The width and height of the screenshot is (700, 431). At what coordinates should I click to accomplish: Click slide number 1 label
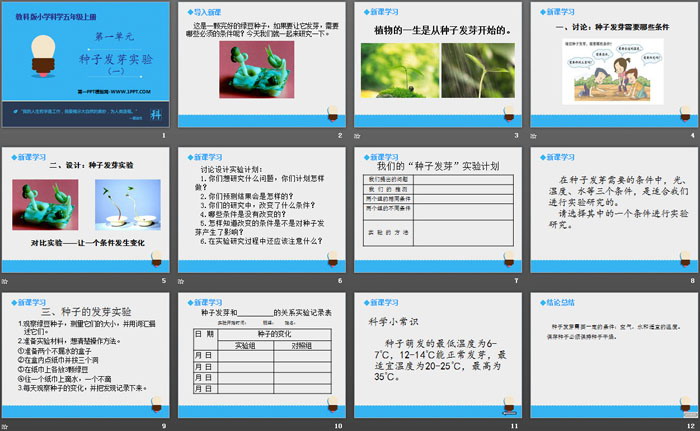tap(164, 135)
